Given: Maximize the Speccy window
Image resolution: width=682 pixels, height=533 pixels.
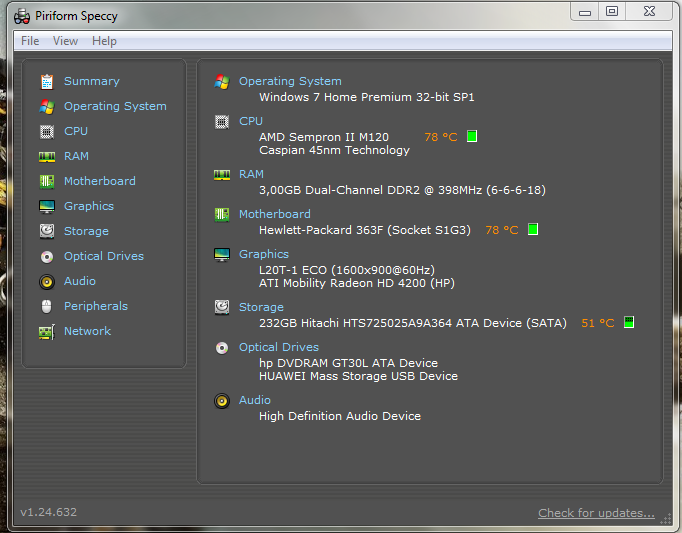Looking at the screenshot, I should [x=612, y=11].
